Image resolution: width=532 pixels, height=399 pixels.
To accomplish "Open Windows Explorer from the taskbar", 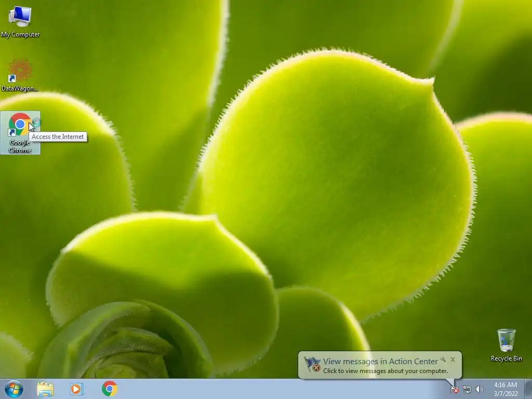I will [45, 389].
